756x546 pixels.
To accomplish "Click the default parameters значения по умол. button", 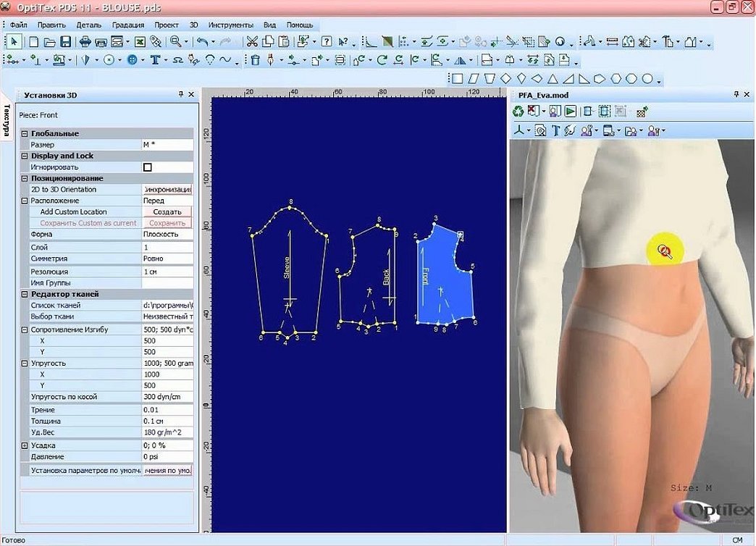I will (x=167, y=470).
